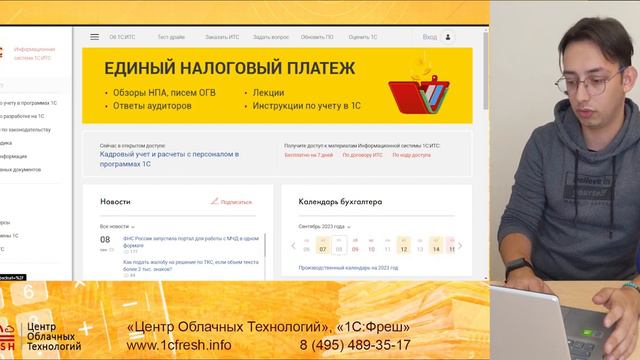
Task: Click the Календарь бухгалтера heading
Action: pyautogui.click(x=340, y=202)
